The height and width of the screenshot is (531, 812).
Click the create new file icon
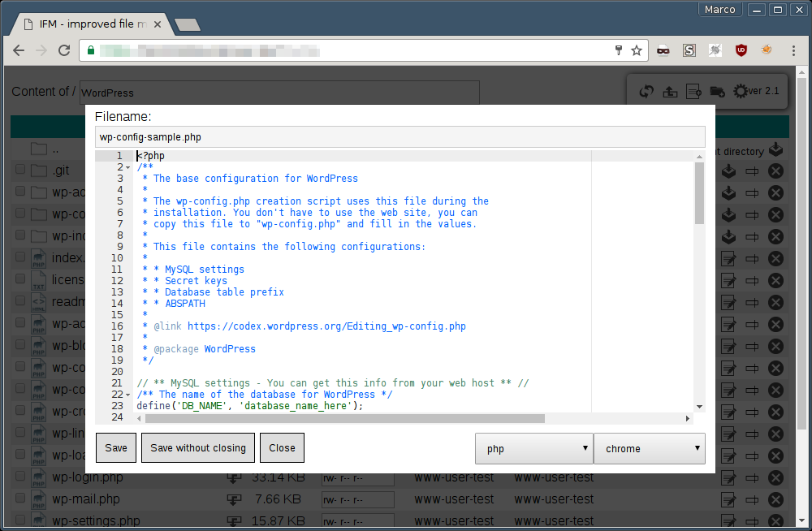click(693, 92)
